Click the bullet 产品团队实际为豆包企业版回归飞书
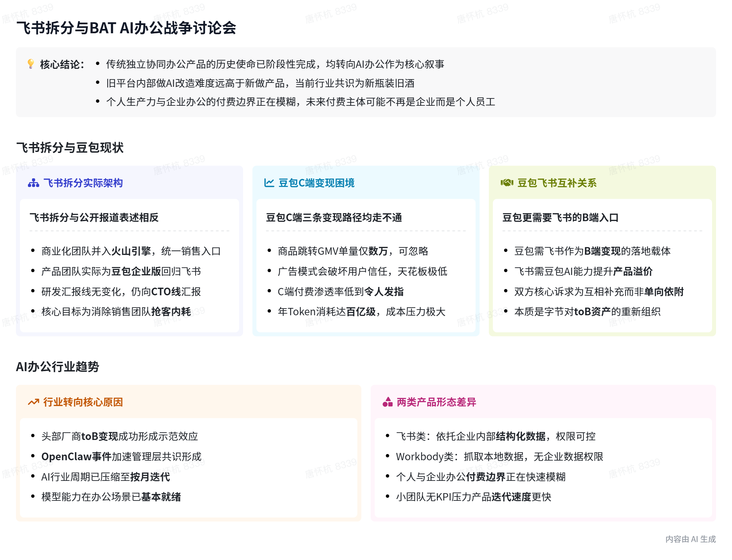 [121, 271]
